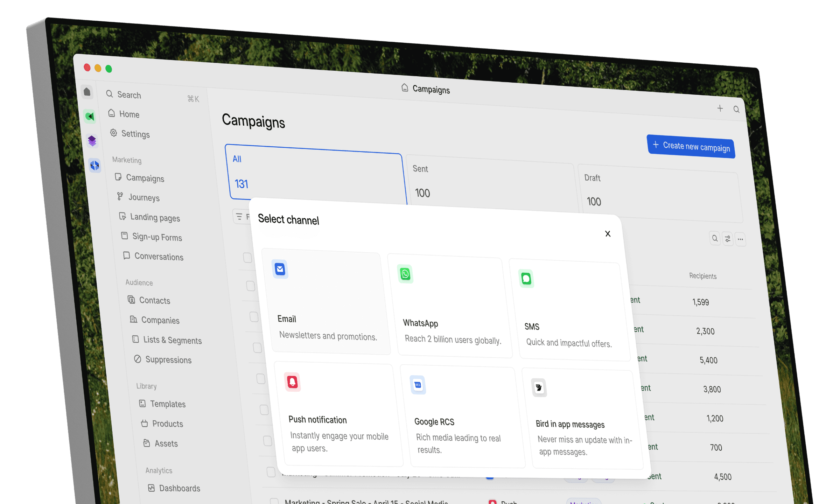Toggle the header select-all checkbox

pos(247,258)
